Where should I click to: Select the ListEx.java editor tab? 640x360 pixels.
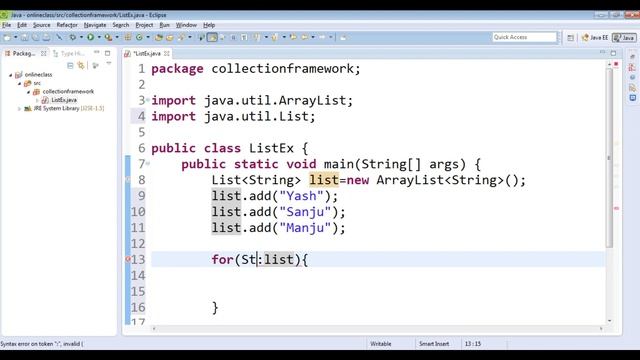[147, 54]
